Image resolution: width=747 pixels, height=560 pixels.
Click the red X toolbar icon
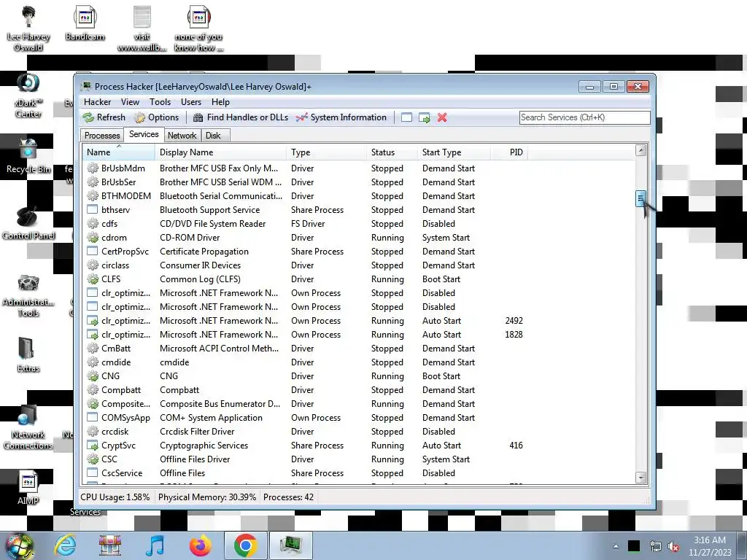pos(442,117)
